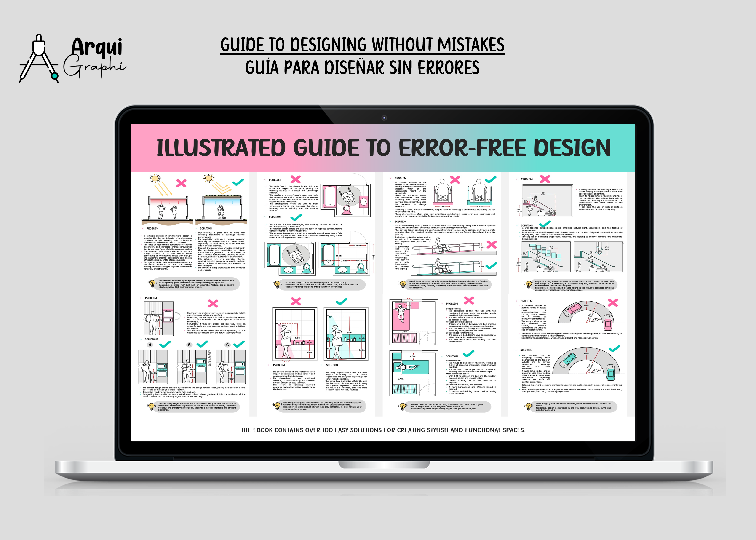Image resolution: width=756 pixels, height=540 pixels.
Task: Click the laptop webcam above the screen
Action: point(384,118)
